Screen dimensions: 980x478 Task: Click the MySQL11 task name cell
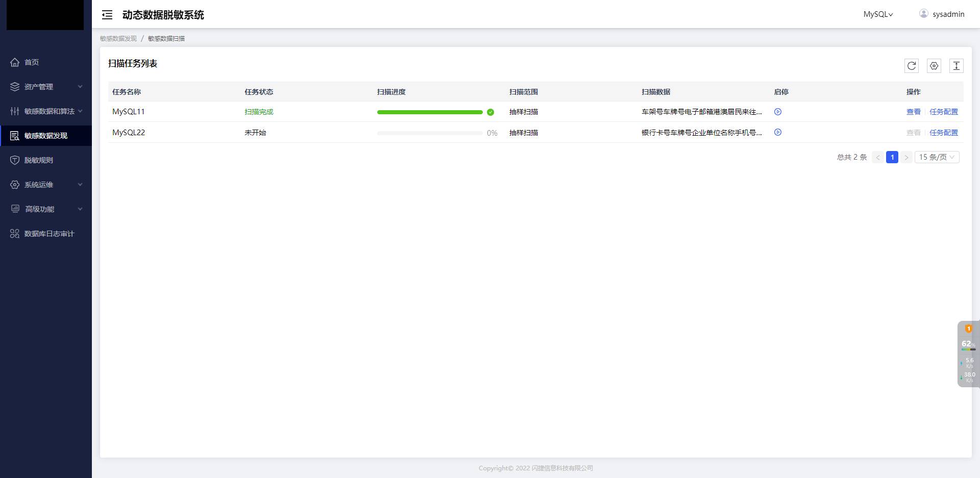[x=129, y=112]
